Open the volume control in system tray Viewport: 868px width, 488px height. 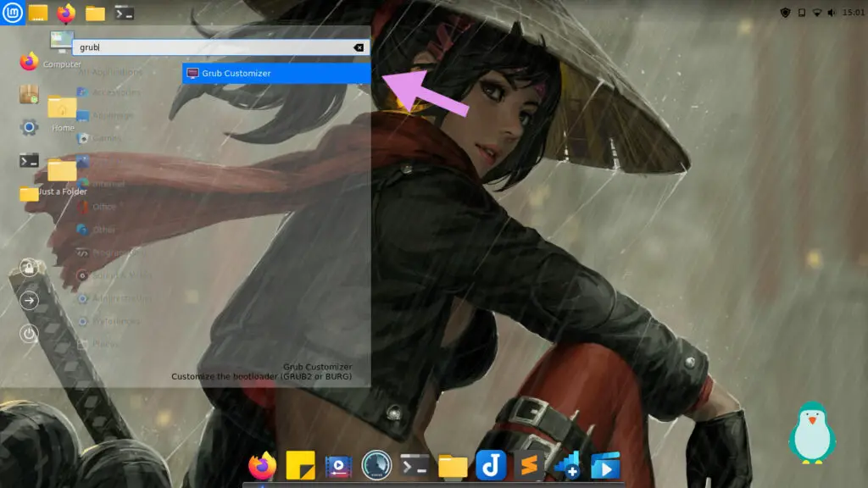click(832, 13)
